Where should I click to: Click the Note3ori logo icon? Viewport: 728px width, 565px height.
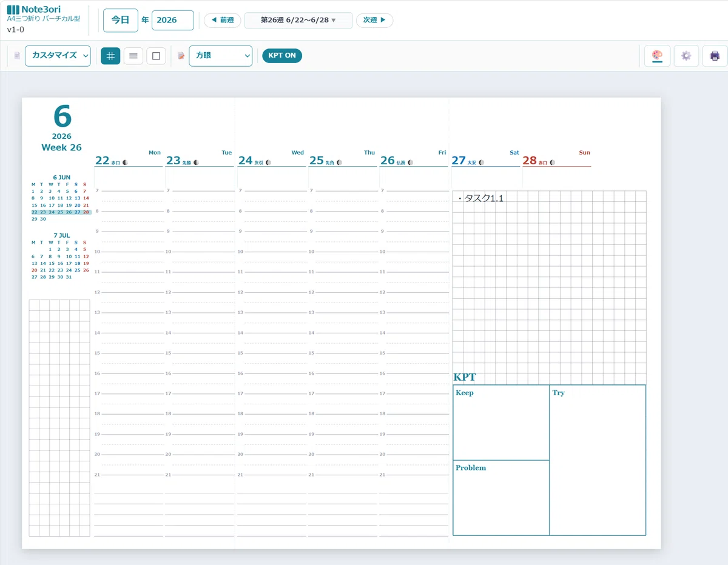[x=13, y=10]
